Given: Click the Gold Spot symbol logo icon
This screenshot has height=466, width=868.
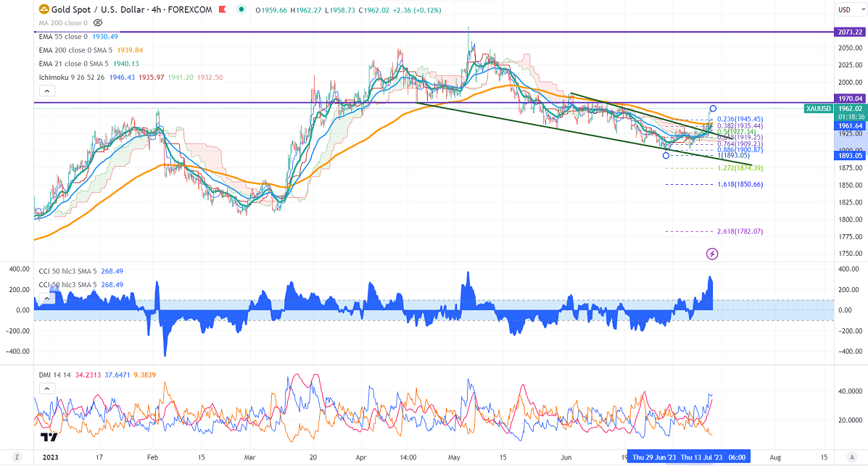Looking at the screenshot, I should click(44, 9).
